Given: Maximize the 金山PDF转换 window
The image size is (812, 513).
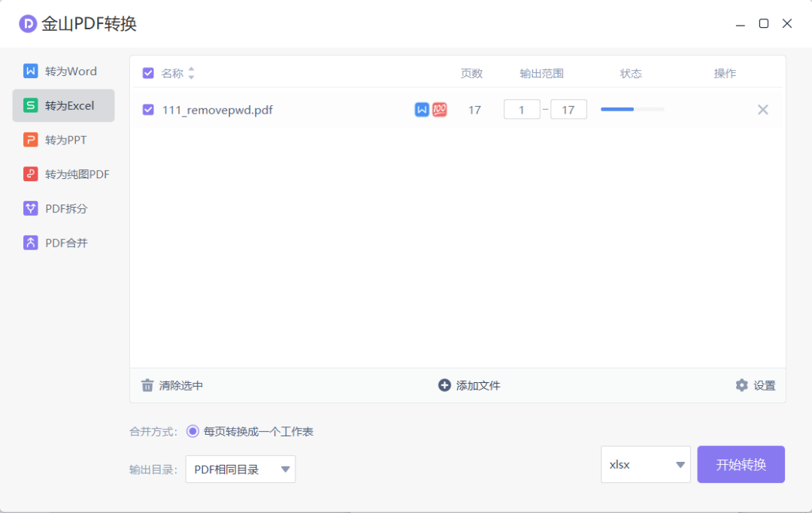Looking at the screenshot, I should (764, 23).
